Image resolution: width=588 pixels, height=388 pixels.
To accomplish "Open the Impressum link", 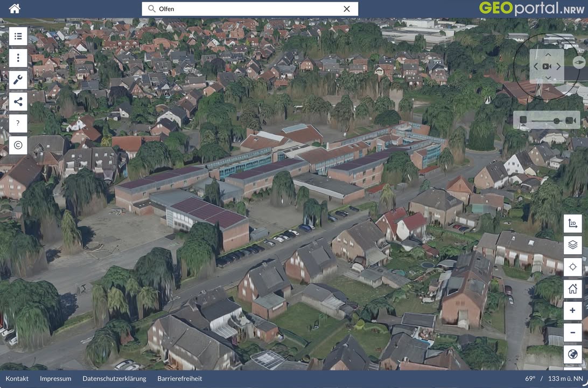I will [x=55, y=378].
